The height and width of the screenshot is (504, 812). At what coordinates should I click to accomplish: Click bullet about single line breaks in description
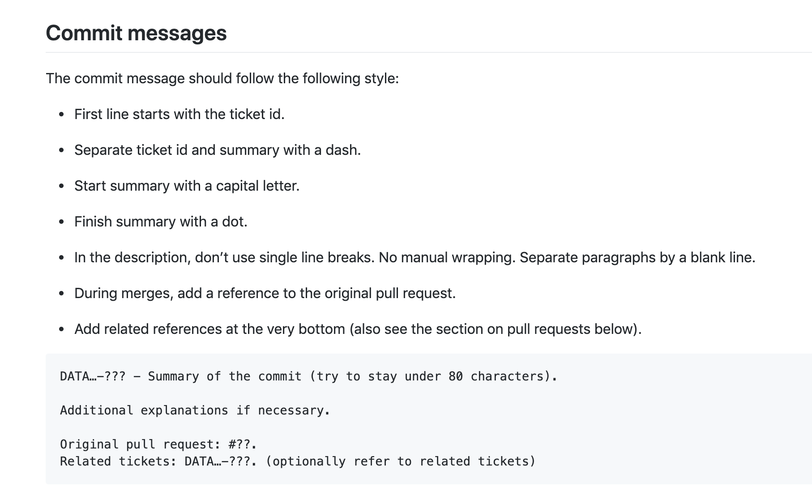point(415,257)
